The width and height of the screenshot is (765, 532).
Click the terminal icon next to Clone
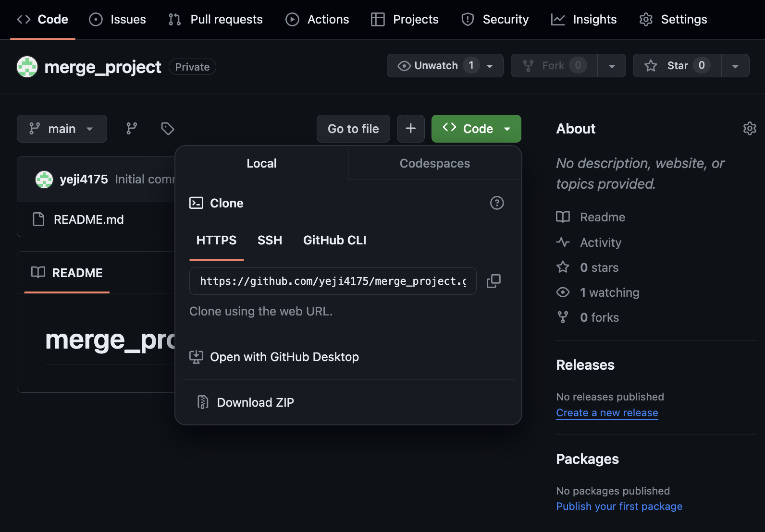(196, 203)
